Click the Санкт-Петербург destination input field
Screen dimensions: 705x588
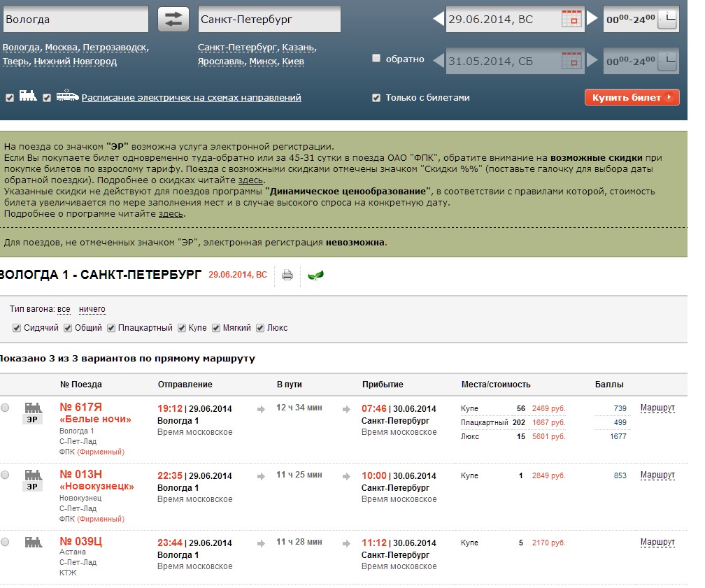269,20
